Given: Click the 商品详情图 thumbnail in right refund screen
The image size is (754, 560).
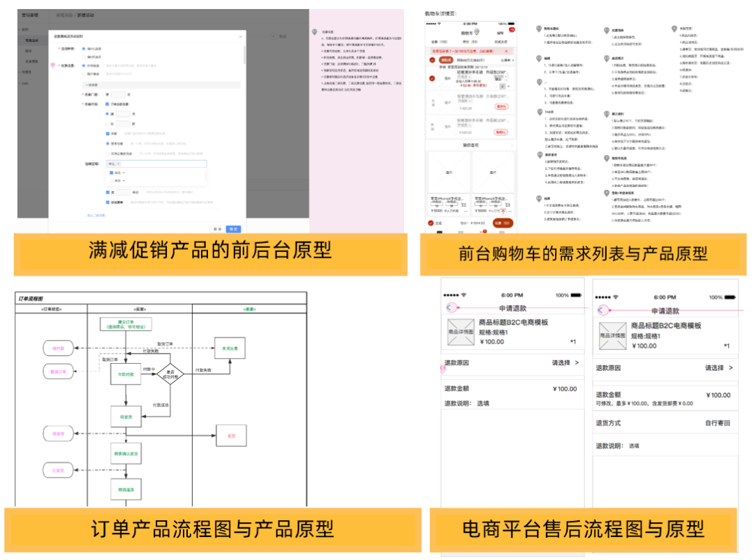Looking at the screenshot, I should point(613,336).
